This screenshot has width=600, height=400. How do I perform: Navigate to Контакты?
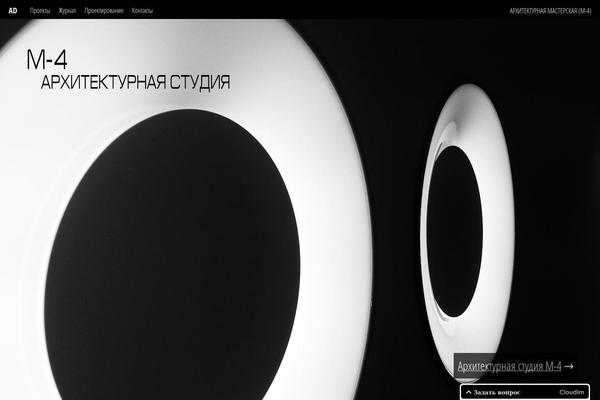tap(142, 9)
